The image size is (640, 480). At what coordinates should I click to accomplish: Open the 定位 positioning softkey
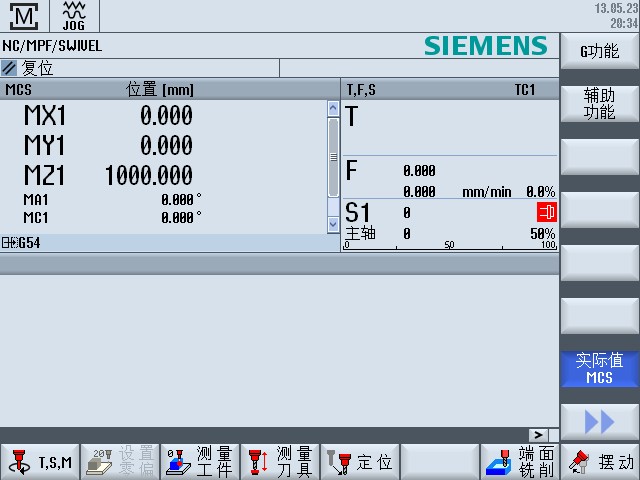click(360, 462)
